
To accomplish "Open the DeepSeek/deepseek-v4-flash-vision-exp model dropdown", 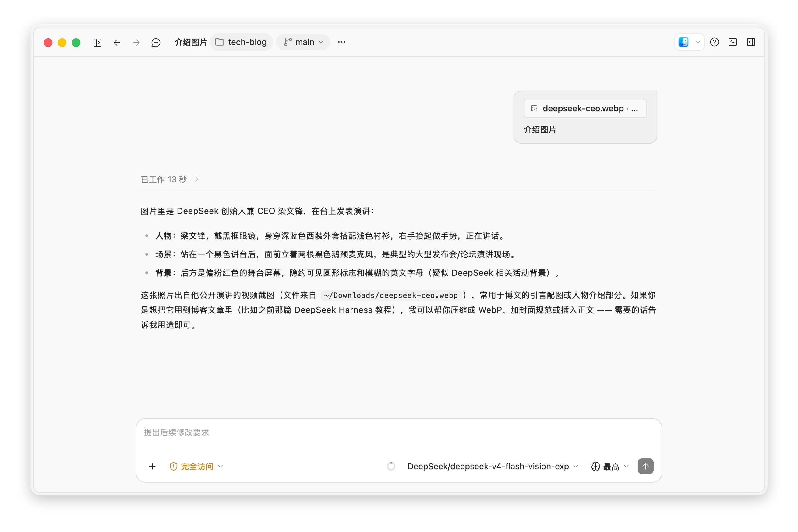I will click(493, 466).
